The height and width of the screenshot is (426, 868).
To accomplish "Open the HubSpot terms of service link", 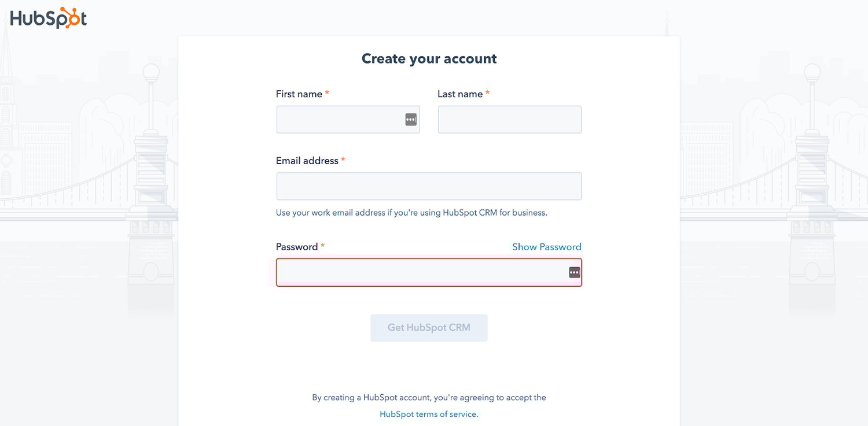I will coord(429,414).
